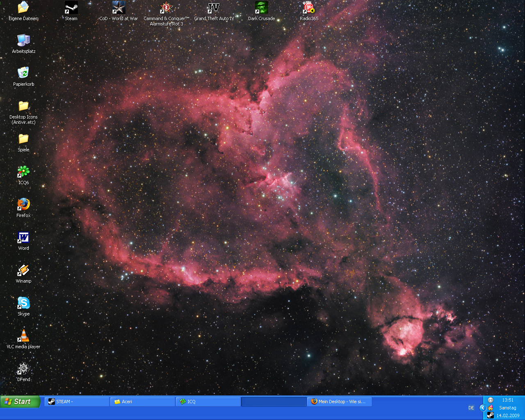This screenshot has width=525, height=420.
Task: Open the Steam desktop shortcut
Action: click(71, 8)
